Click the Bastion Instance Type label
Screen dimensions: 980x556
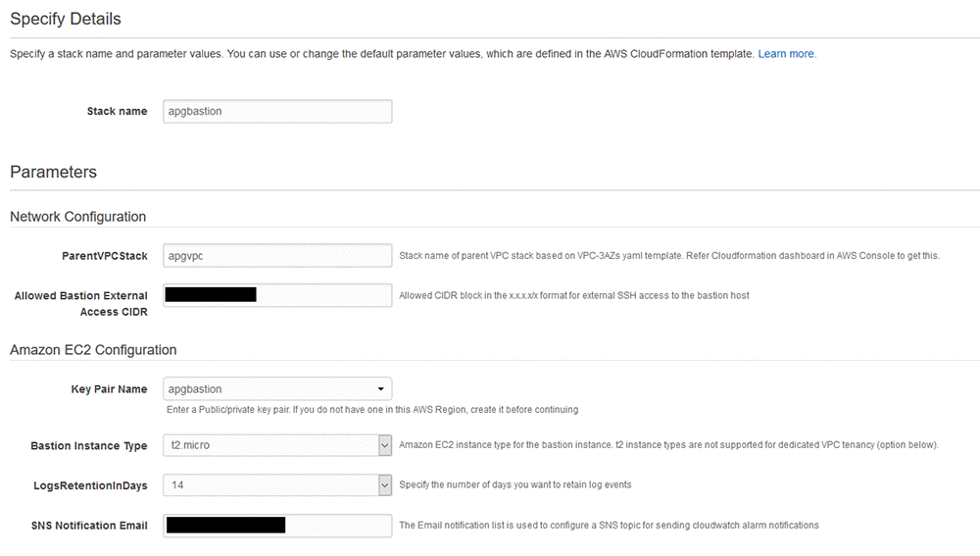click(89, 446)
